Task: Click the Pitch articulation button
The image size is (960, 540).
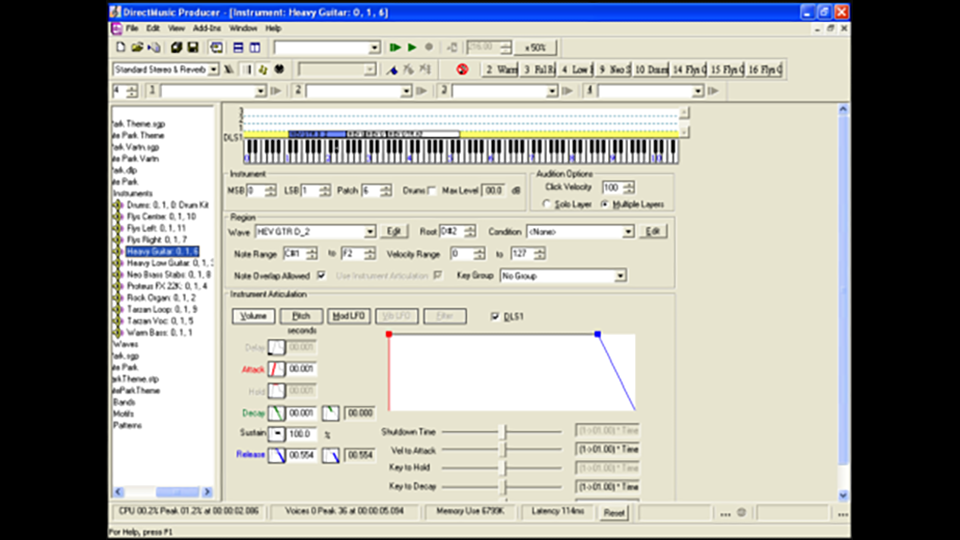Action: pos(301,316)
